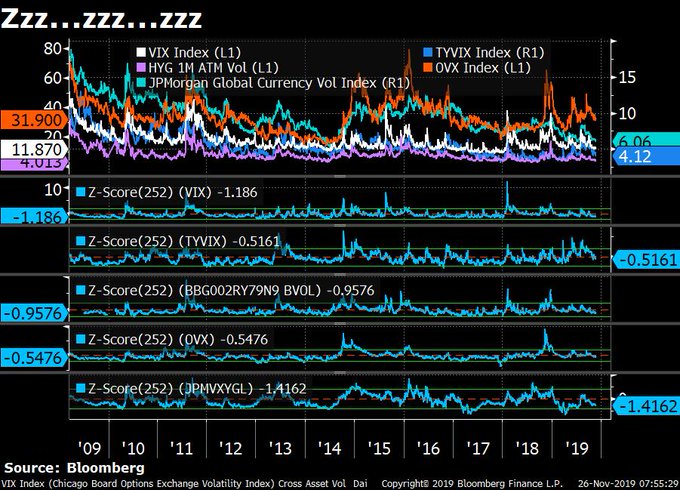Viewport: 680px width, 490px height.
Task: Click the teal 6.06 value tag
Action: click(x=646, y=139)
